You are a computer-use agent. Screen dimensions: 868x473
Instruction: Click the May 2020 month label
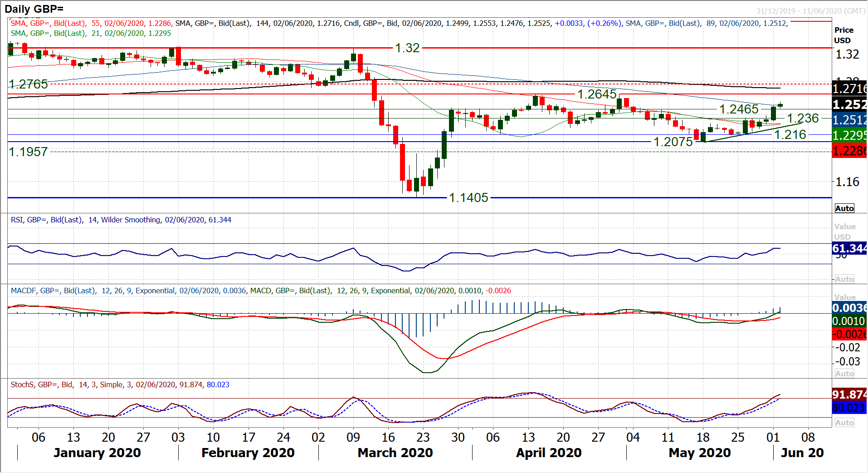[699, 453]
